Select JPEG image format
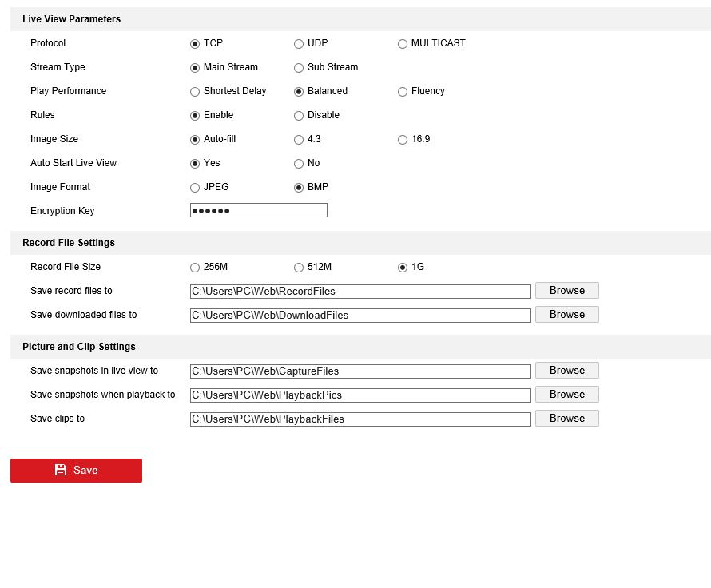The height and width of the screenshot is (588, 711). click(x=195, y=188)
